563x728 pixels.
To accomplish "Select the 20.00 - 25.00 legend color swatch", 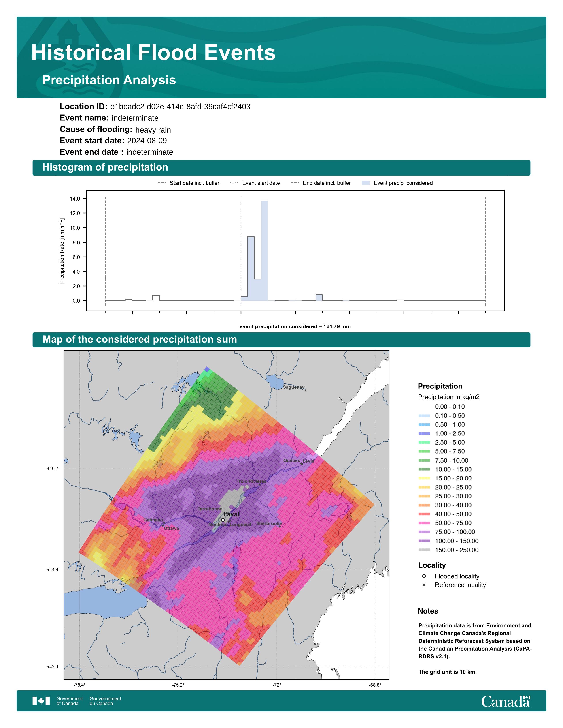I will click(424, 487).
